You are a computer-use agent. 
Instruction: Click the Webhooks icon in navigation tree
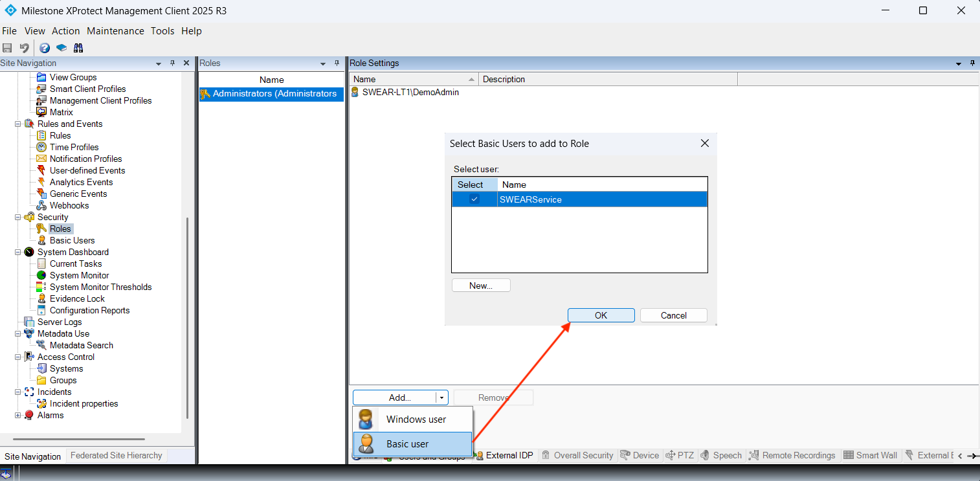[x=41, y=205]
